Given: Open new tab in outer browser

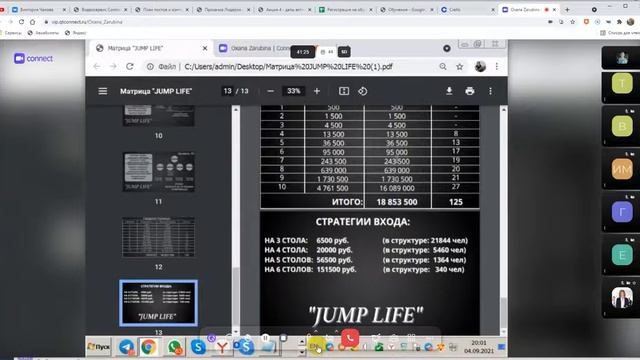Looking at the screenshot, I should coord(567,9).
